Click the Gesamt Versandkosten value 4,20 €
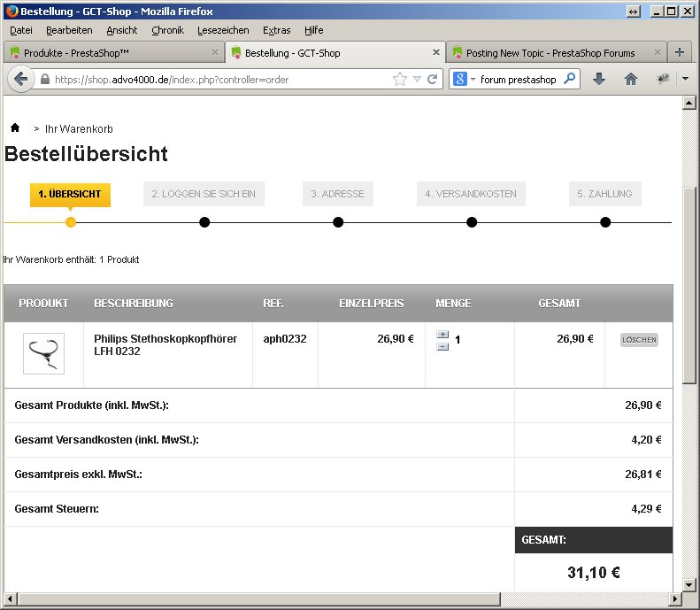The height and width of the screenshot is (610, 700). [x=646, y=440]
